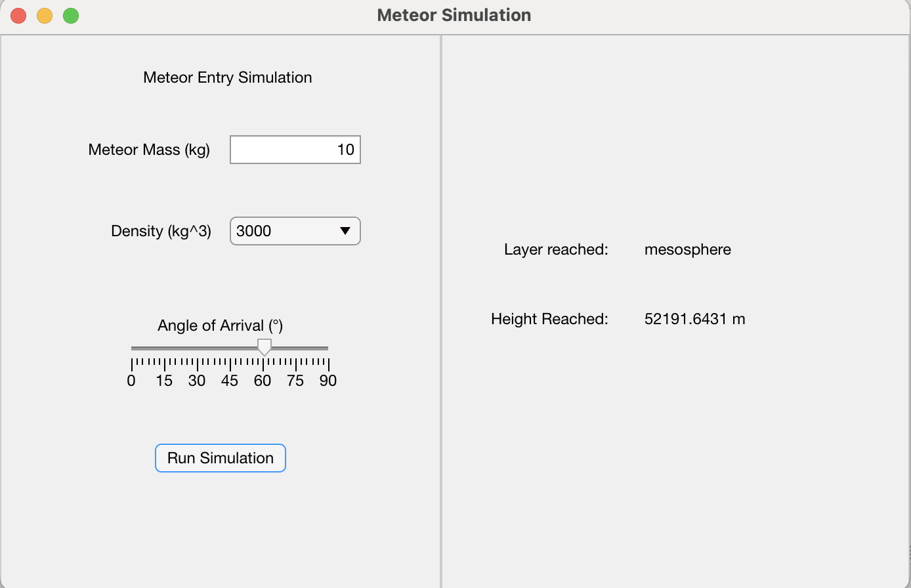Close the Meteor Simulation window with the red button
This screenshot has width=911, height=588.
coord(18,16)
